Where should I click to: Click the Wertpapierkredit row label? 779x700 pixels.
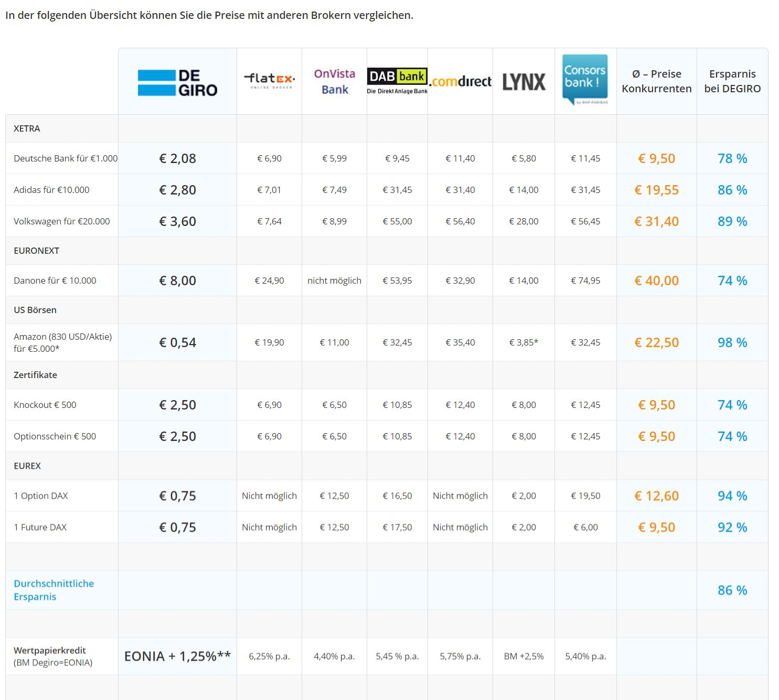click(x=53, y=656)
